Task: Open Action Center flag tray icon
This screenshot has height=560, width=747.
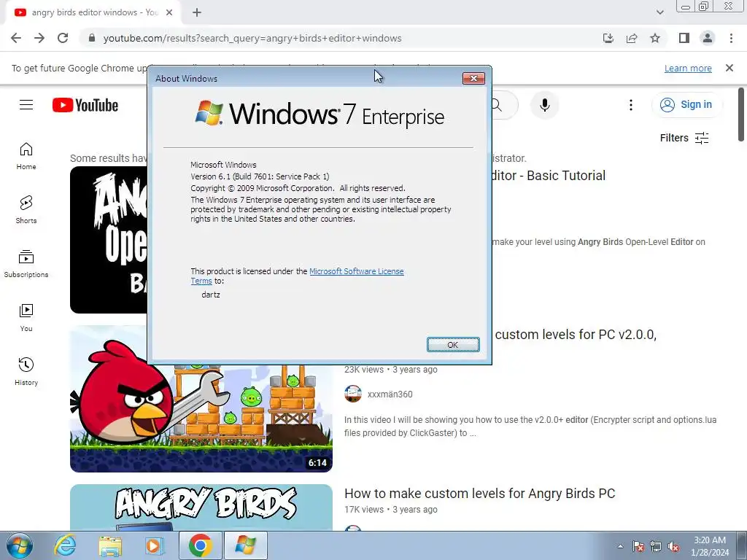Action: coord(638,546)
